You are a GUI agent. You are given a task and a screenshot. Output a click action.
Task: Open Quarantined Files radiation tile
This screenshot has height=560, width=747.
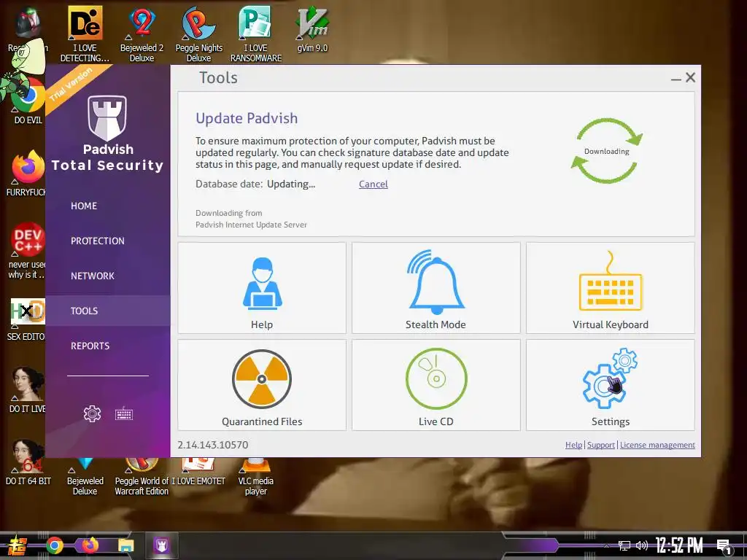262,385
